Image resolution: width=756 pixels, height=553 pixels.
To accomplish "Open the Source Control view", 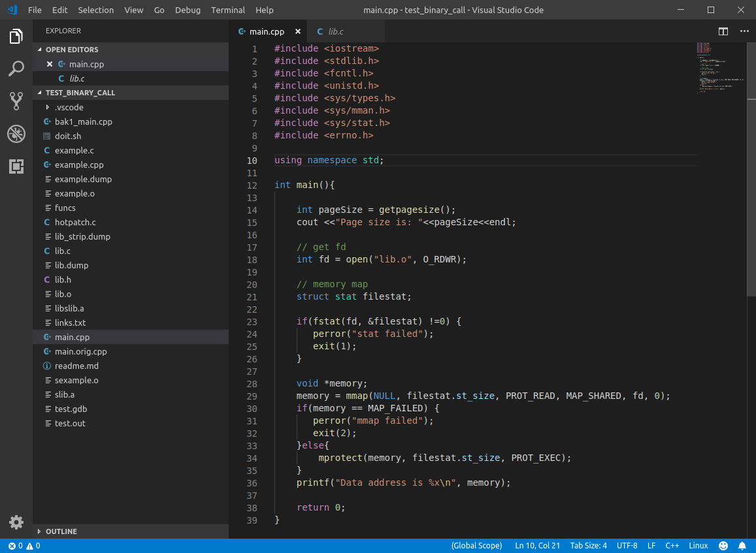I will pos(16,101).
